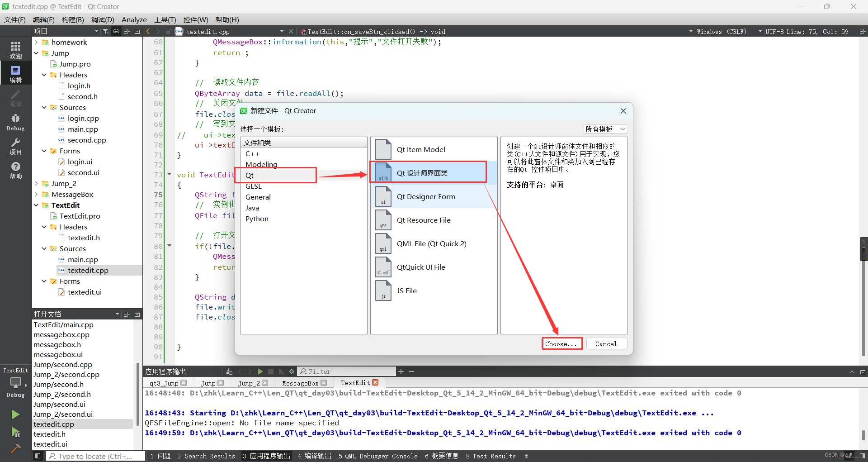This screenshot has height=462, width=868.
Task: Click the Type to locate input field
Action: coord(95,456)
